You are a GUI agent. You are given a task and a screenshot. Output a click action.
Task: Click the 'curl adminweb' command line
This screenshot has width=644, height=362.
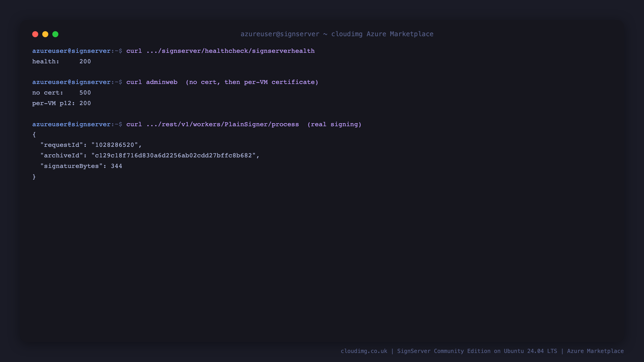coord(175,82)
